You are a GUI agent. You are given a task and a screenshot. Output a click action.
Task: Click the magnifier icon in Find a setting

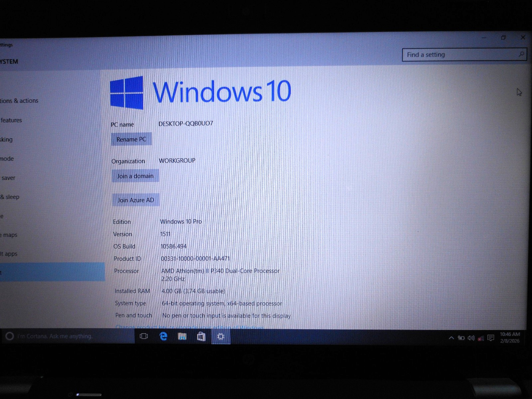521,54
